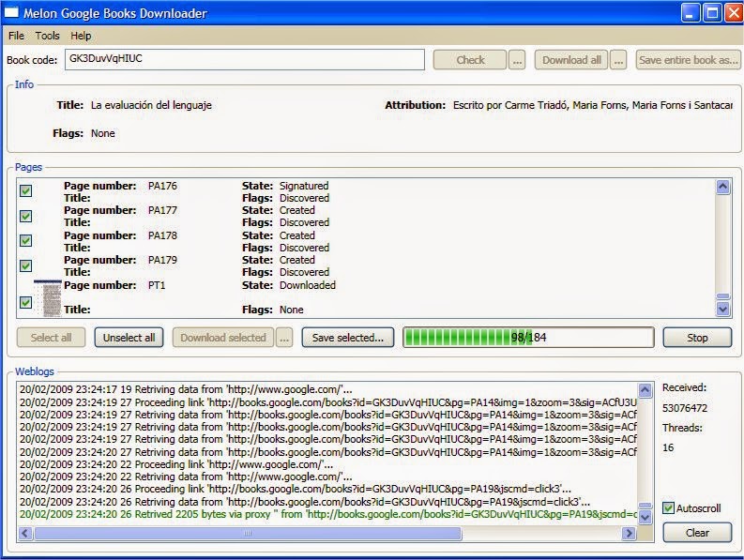Click the green 'Retrived 2205 bytes' log line
The height and width of the screenshot is (560, 744).
pos(327,514)
